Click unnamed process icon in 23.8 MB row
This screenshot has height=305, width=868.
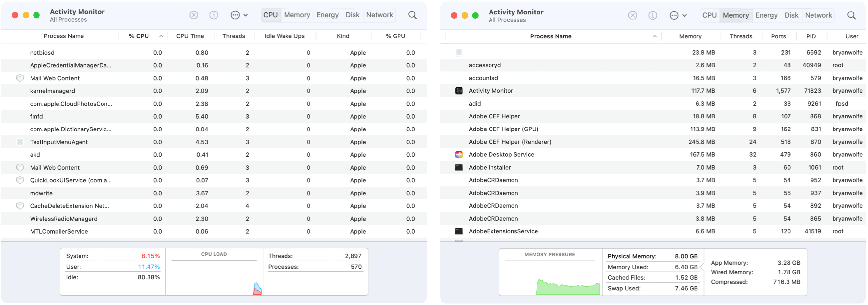click(459, 52)
